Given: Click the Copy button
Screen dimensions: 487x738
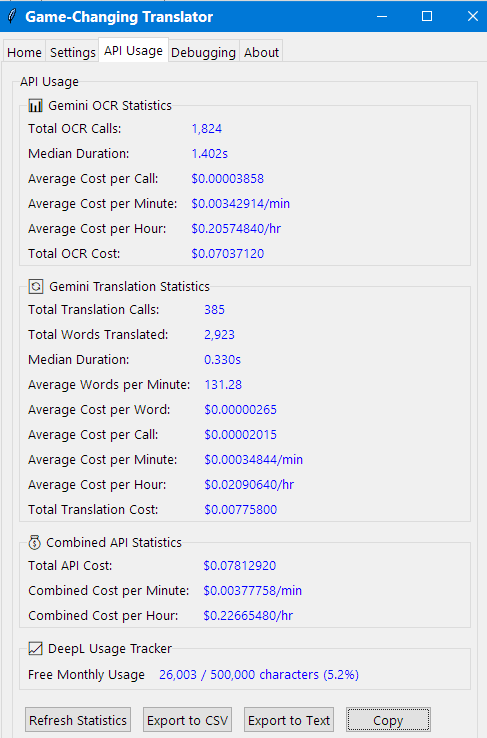Looking at the screenshot, I should tap(388, 720).
